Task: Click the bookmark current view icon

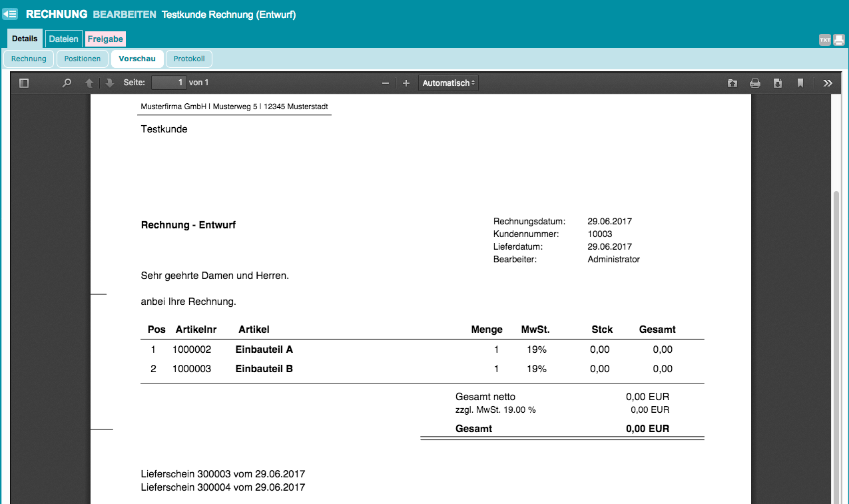Action: point(800,83)
